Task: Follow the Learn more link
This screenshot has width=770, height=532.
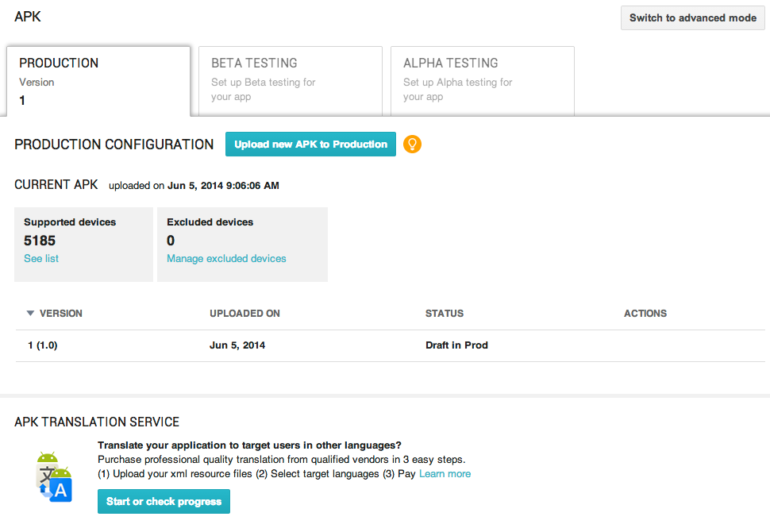Action: [445, 474]
